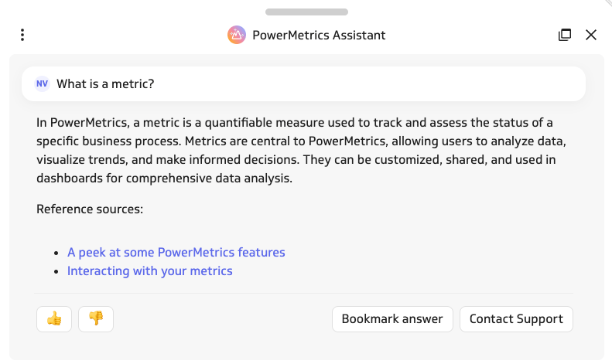This screenshot has height=364, width=612.
Task: Click the PowerMetrics Assistant title text
Action: pos(319,35)
